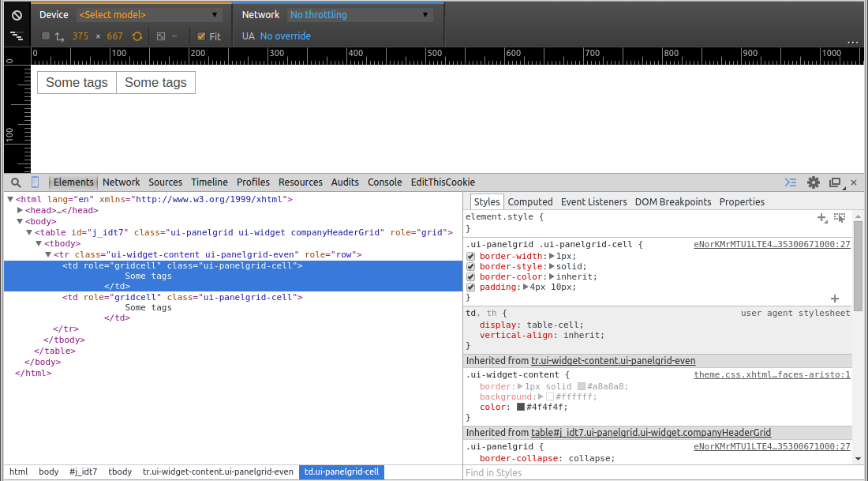
Task: Click the #ffffff background color swatch
Action: coord(550,396)
